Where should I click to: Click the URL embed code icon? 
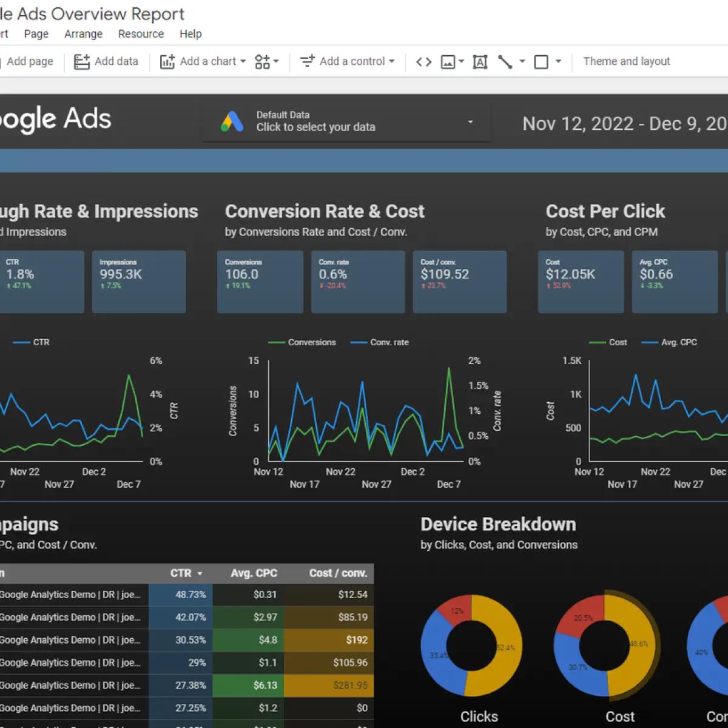click(423, 62)
